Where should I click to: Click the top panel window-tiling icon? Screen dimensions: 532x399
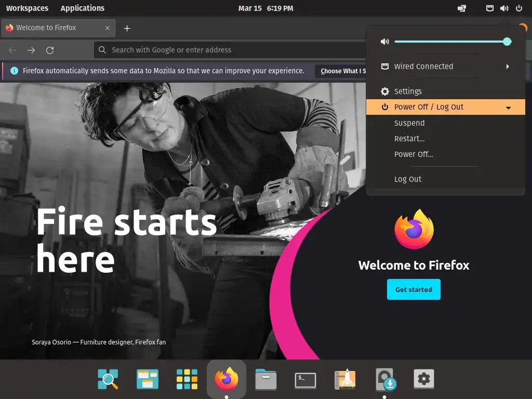click(x=462, y=8)
